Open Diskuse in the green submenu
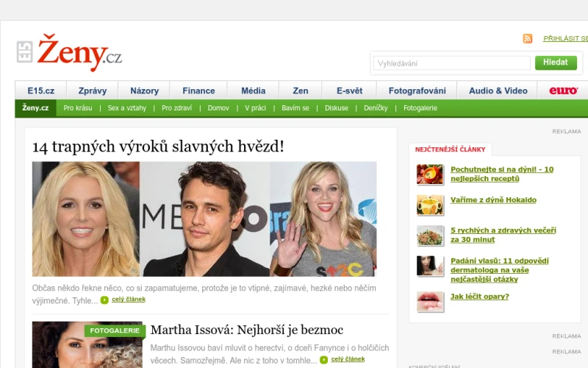 tap(337, 108)
